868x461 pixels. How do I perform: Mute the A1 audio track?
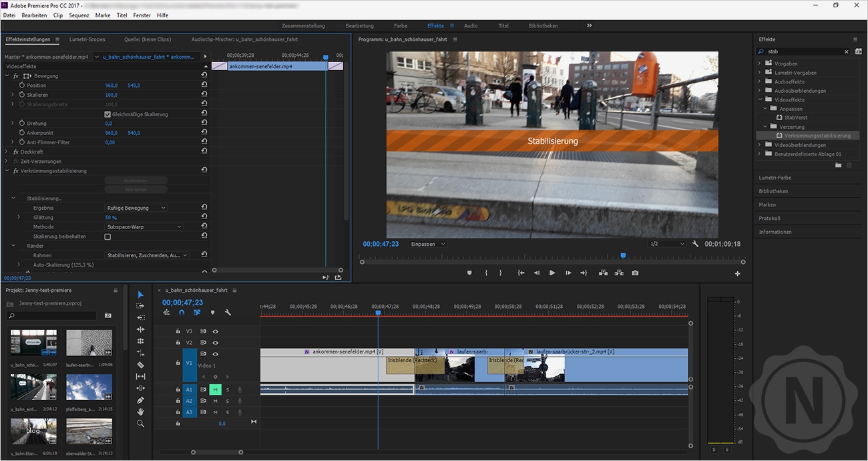(215, 389)
